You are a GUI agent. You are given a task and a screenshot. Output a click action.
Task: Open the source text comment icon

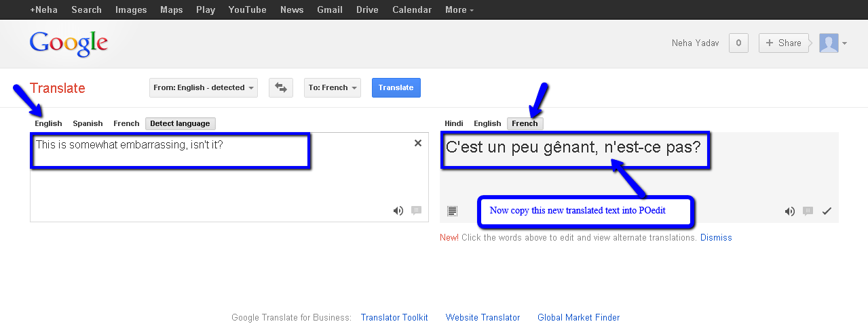coord(416,211)
